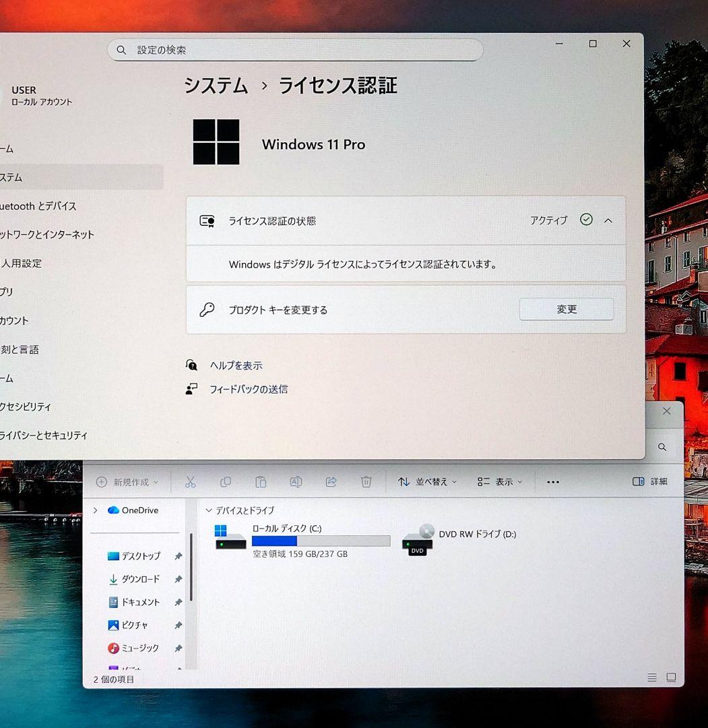708x728 pixels.
Task: Click the 変更 product key button
Action: pyautogui.click(x=566, y=309)
